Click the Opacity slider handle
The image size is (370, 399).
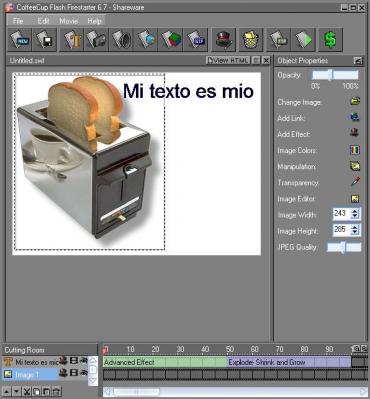pos(330,75)
